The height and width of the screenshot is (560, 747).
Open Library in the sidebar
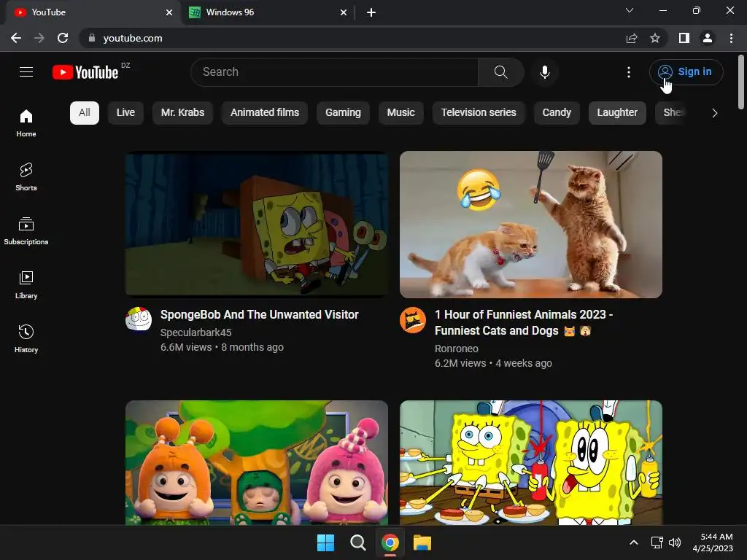26,285
